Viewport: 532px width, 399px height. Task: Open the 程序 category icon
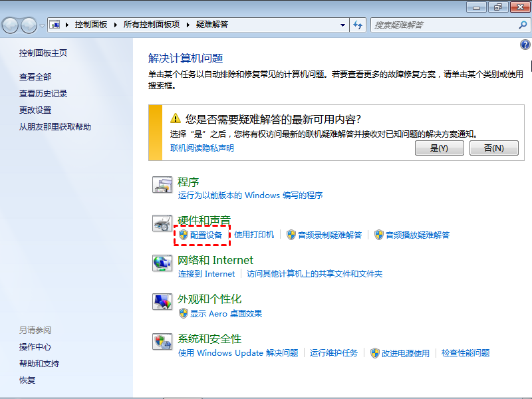162,185
